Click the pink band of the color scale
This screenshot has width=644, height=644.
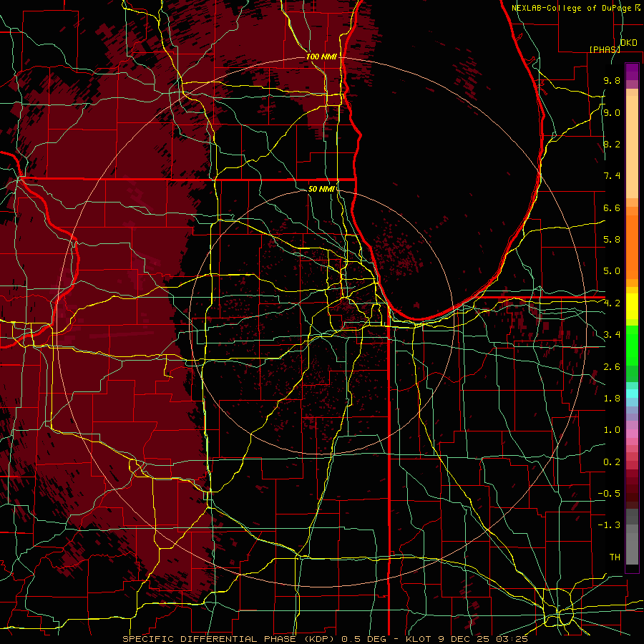(x=632, y=434)
